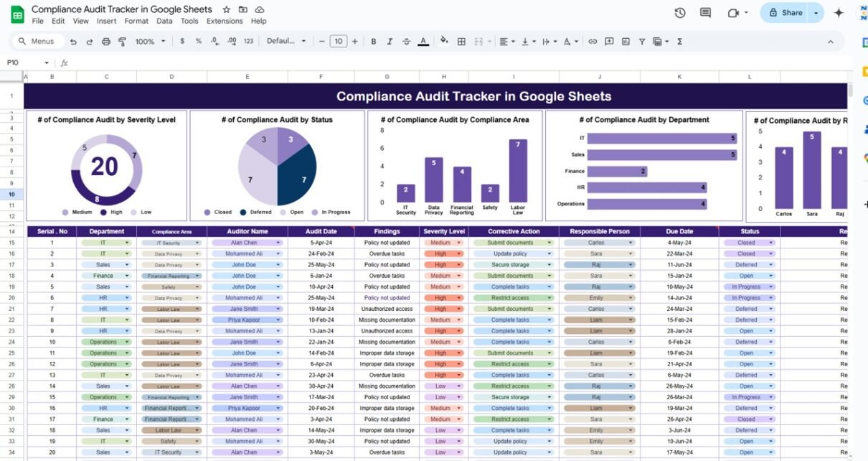Open the Data menu
Screen dimensions: 868x461
(x=164, y=22)
